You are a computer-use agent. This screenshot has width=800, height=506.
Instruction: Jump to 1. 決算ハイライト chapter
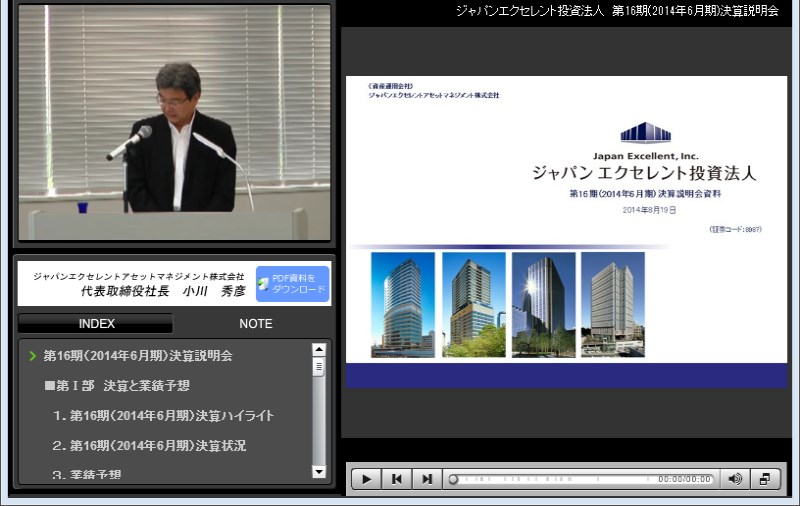tap(163, 416)
